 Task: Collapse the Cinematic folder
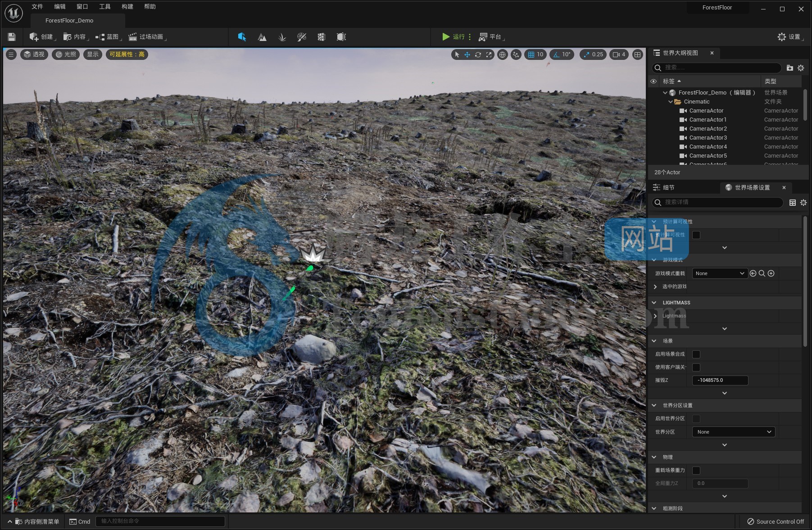pyautogui.click(x=671, y=102)
